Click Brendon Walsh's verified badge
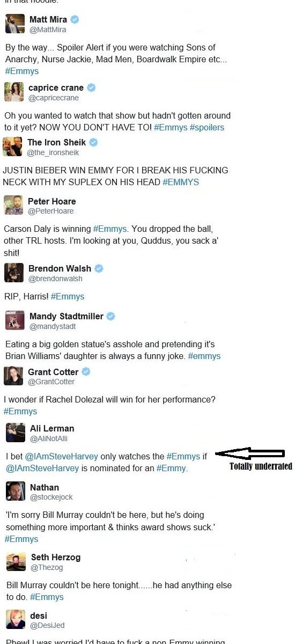The width and height of the screenshot is (295, 644). pos(99,268)
